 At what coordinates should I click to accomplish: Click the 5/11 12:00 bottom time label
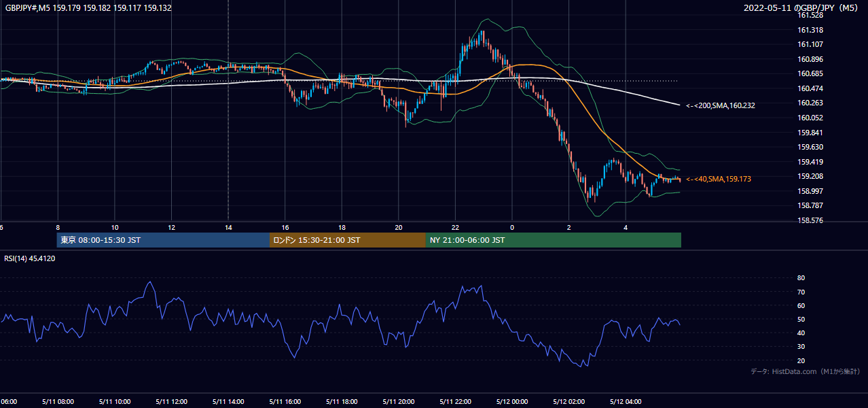[171, 402]
